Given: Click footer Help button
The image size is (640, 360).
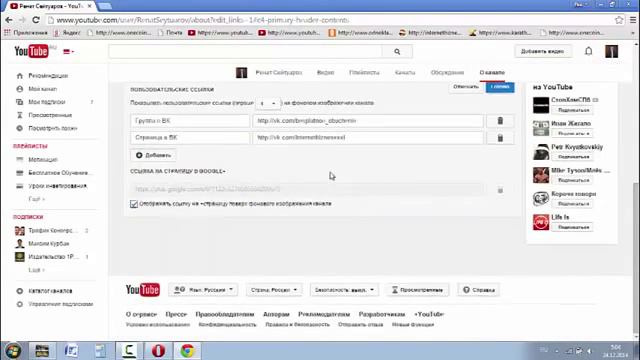Looking at the screenshot, I should pyautogui.click(x=478, y=290).
